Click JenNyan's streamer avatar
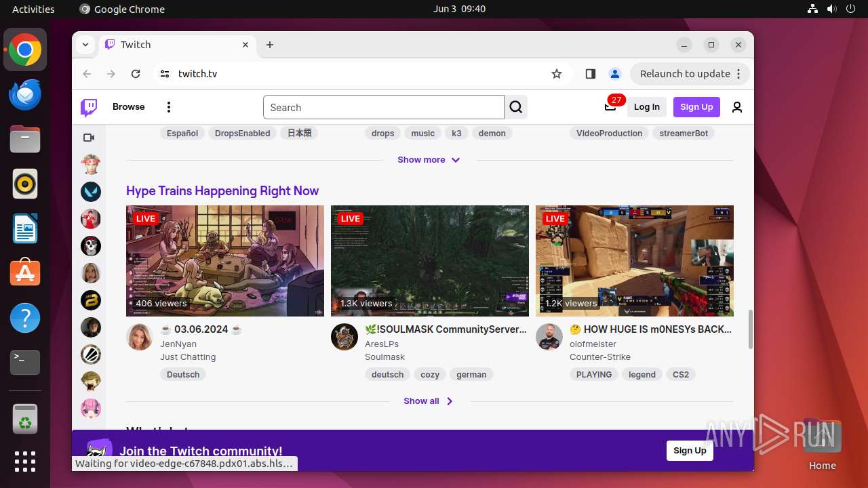The height and width of the screenshot is (488, 868). point(140,337)
